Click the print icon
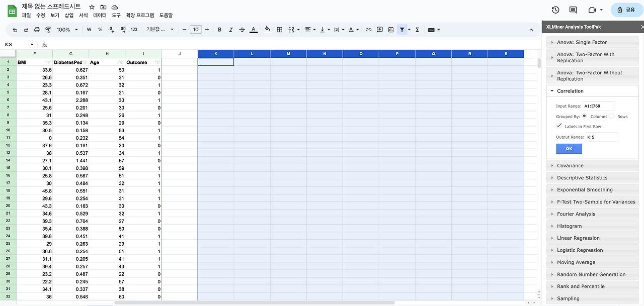 pos(37,30)
